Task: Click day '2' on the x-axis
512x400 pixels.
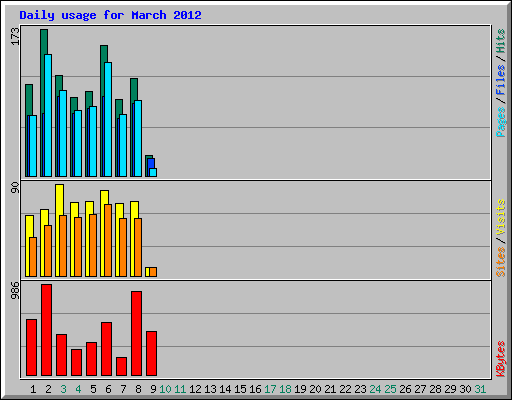Action: coord(48,389)
